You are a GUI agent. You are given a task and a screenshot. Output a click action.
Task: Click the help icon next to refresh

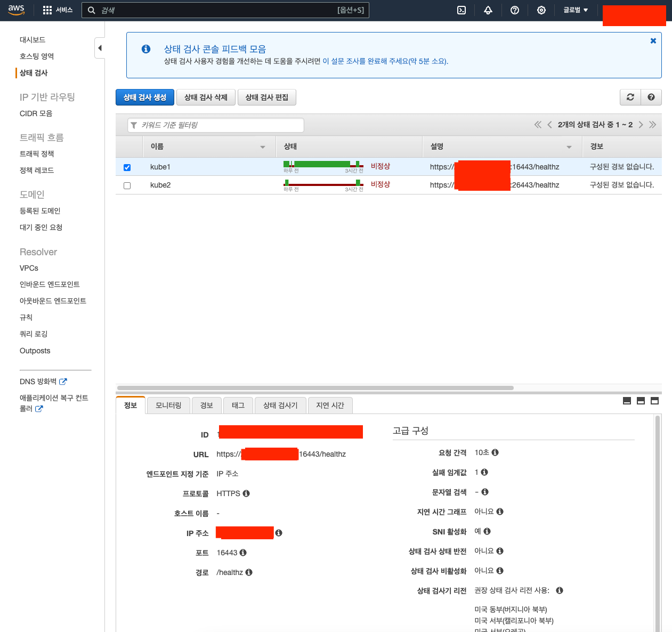click(x=651, y=97)
